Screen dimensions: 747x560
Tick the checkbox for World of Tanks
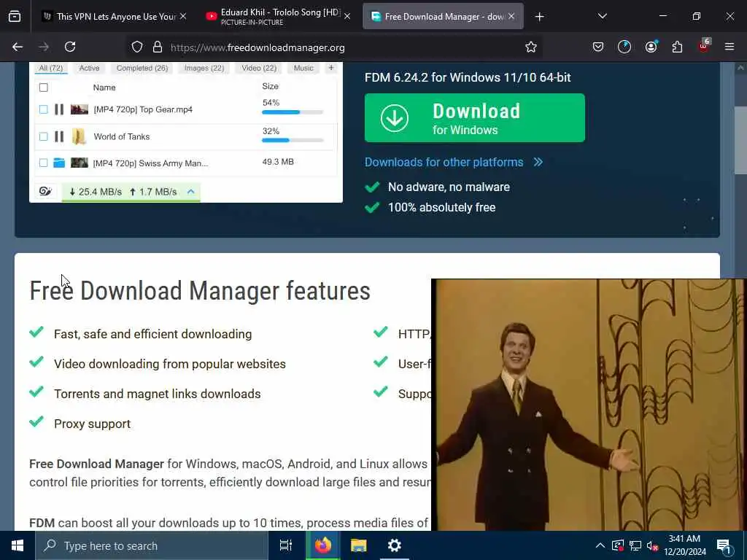click(x=43, y=136)
